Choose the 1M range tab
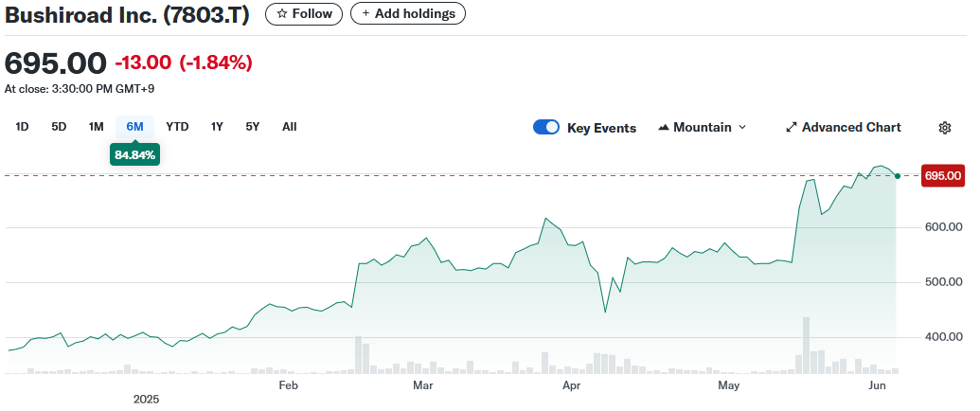The image size is (980, 411). click(96, 127)
